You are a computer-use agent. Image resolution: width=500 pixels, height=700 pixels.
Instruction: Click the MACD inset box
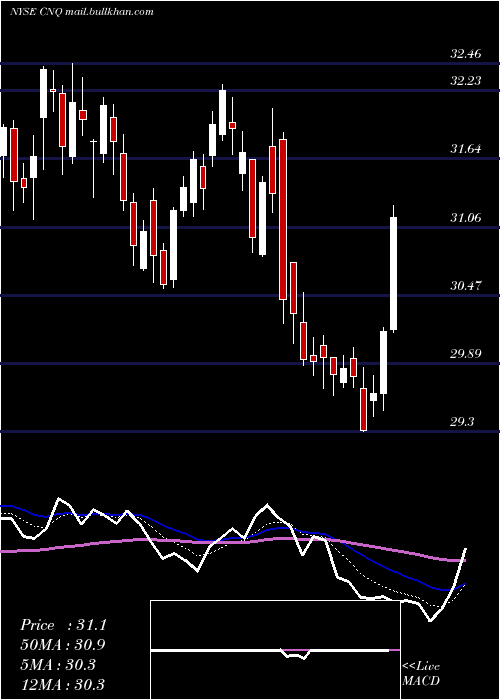(x=275, y=650)
